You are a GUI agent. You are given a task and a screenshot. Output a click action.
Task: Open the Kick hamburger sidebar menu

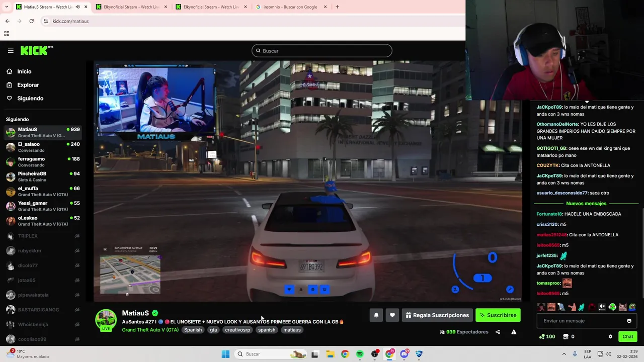click(11, 51)
